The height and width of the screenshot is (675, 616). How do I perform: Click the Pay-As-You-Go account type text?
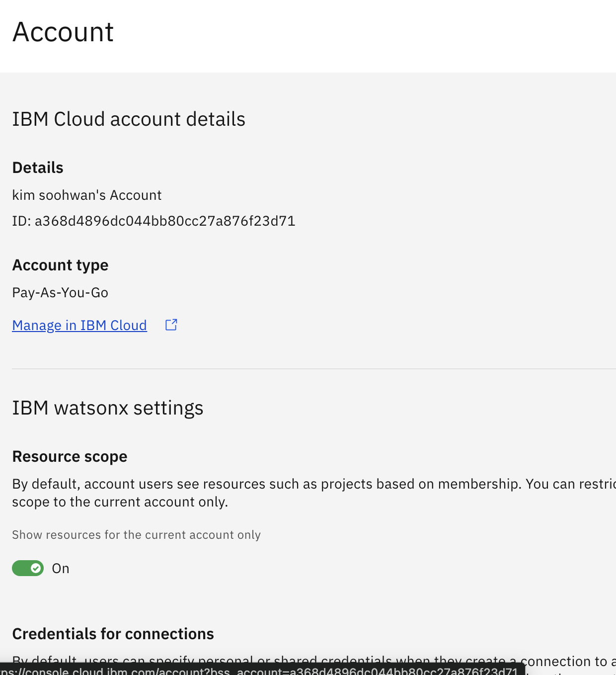[x=60, y=293]
